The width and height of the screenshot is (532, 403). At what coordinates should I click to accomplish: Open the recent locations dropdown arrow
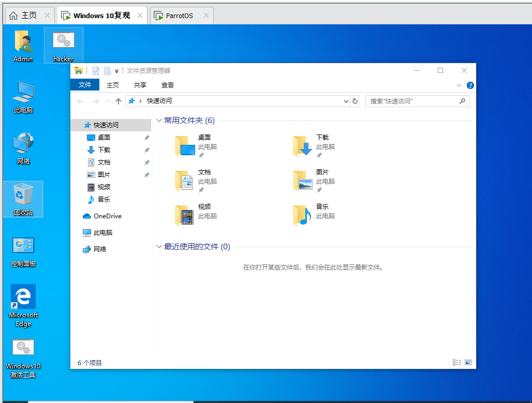(108, 101)
